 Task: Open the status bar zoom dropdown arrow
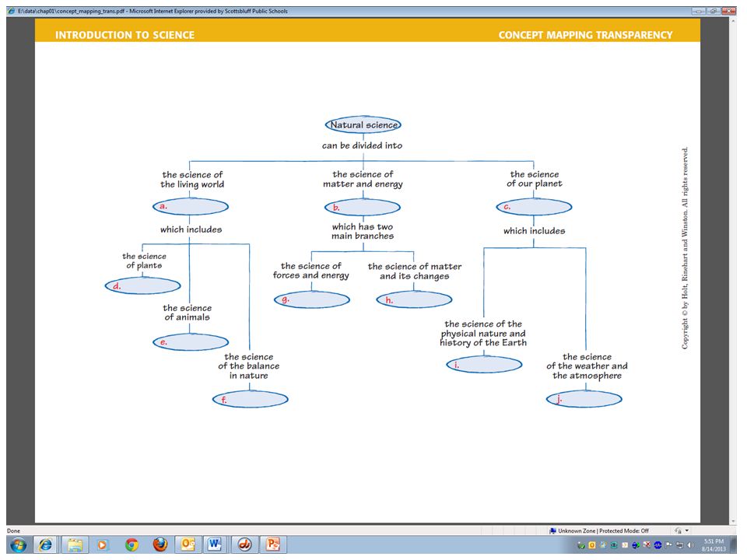coord(687,530)
